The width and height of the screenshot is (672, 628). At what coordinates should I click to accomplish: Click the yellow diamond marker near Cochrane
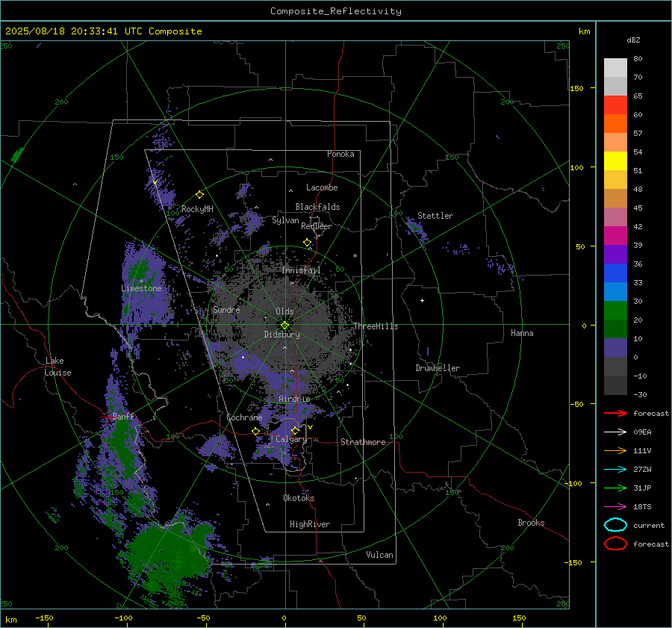(255, 432)
